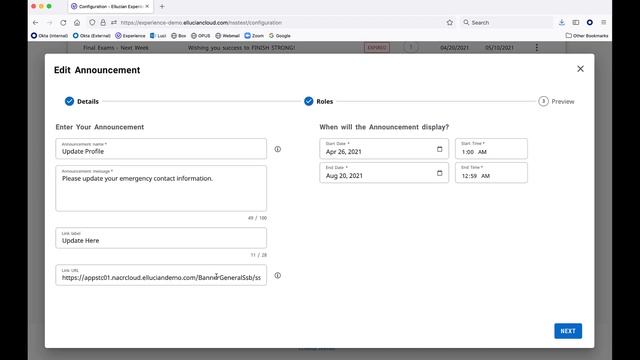This screenshot has height=360, width=640.
Task: Close the Configuration browser tab
Action: pyautogui.click(x=147, y=7)
